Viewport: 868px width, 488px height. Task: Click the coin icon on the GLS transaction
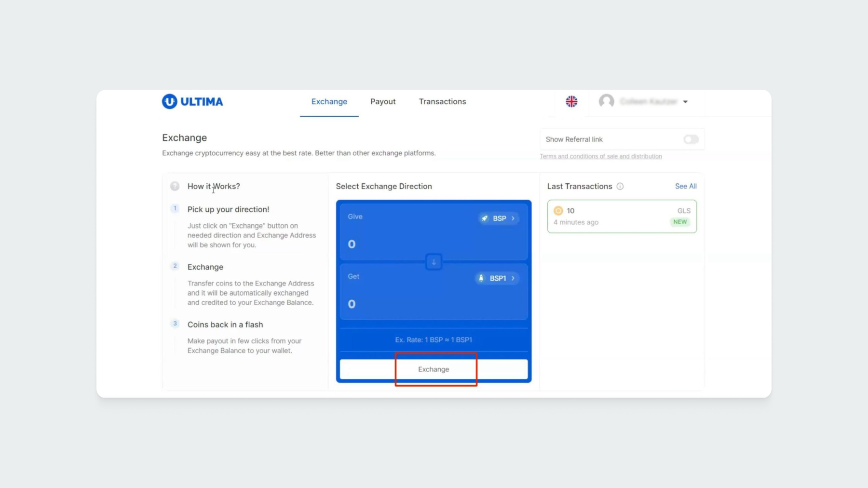coord(558,211)
